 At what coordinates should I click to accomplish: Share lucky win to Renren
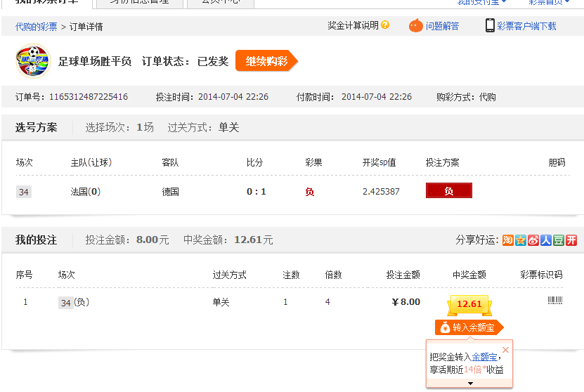click(x=545, y=240)
